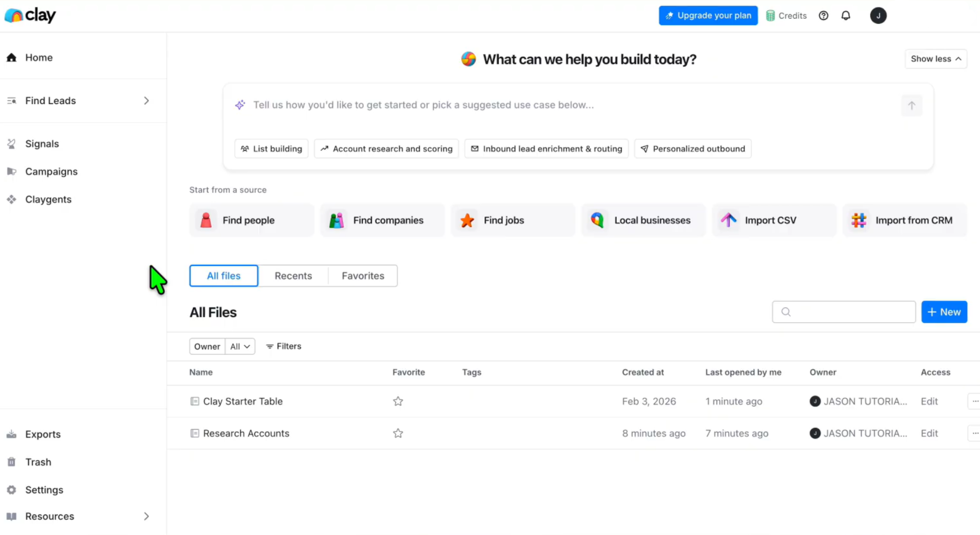Click the Local businesses map icon
This screenshot has height=535, width=980.
click(597, 220)
